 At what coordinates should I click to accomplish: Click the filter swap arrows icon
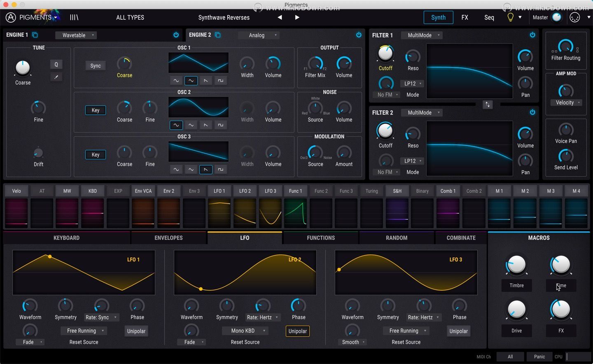click(488, 105)
